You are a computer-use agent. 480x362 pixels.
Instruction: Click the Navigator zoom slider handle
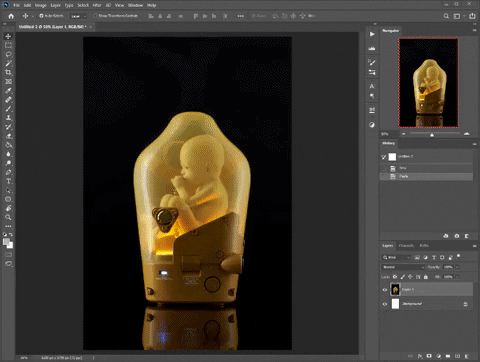(x=432, y=135)
